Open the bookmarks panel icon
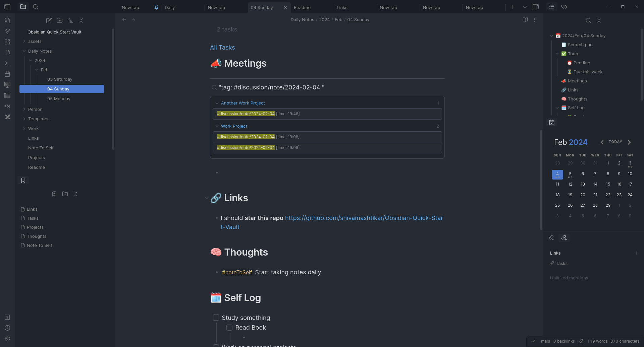This screenshot has width=644, height=347. pos(23,180)
